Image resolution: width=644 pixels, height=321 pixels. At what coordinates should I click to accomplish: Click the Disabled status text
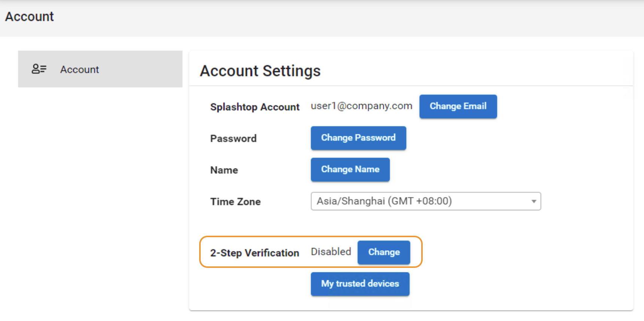[331, 252]
